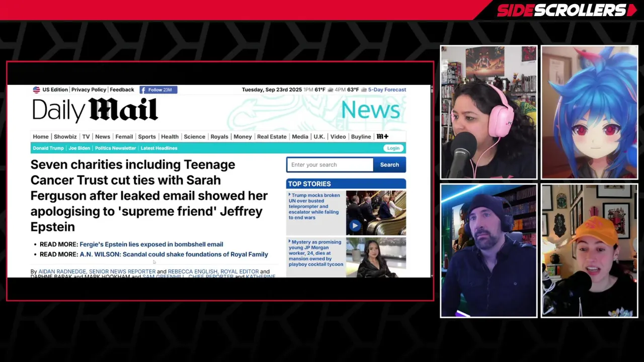Open the Video section

pos(338,137)
